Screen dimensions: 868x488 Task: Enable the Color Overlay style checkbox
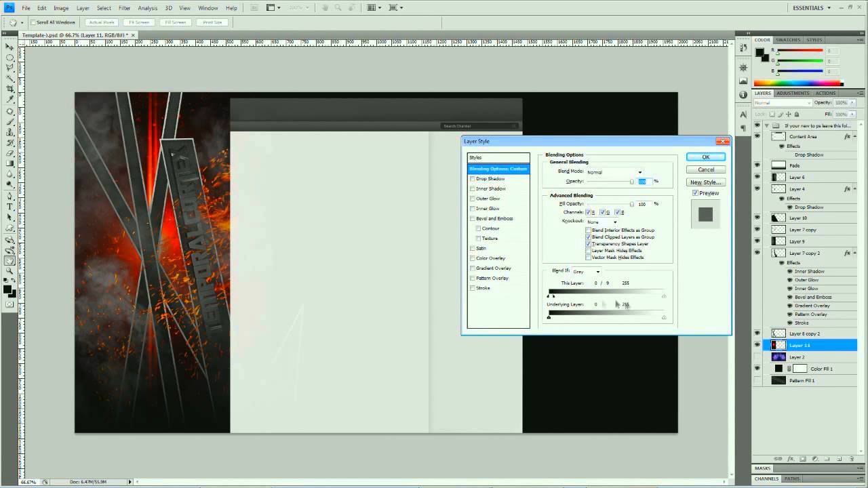pyautogui.click(x=472, y=258)
